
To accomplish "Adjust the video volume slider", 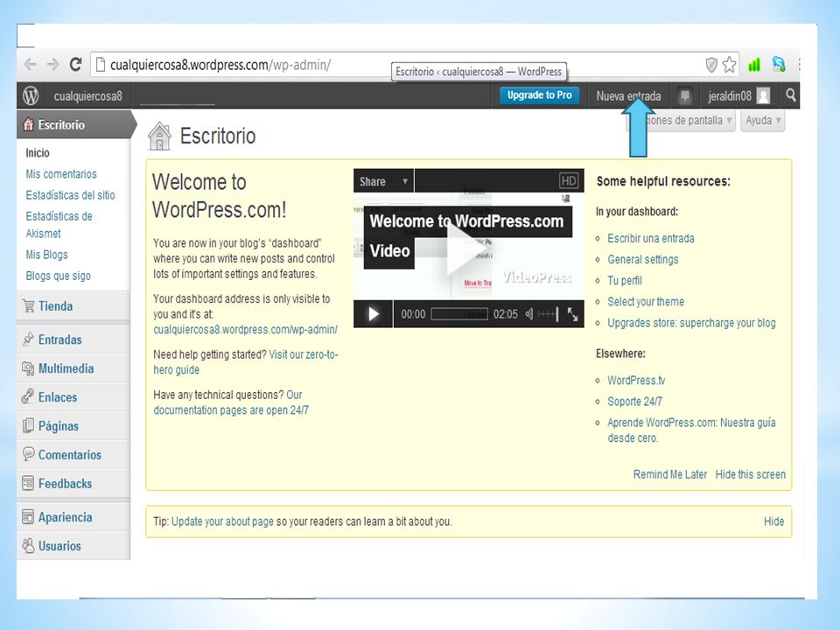I will [548, 314].
